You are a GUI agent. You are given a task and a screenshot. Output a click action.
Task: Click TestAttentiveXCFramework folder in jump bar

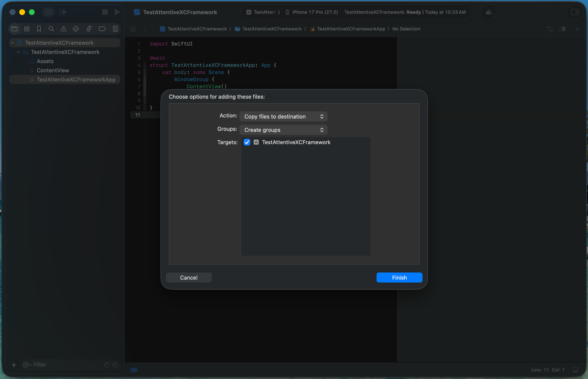pyautogui.click(x=268, y=29)
